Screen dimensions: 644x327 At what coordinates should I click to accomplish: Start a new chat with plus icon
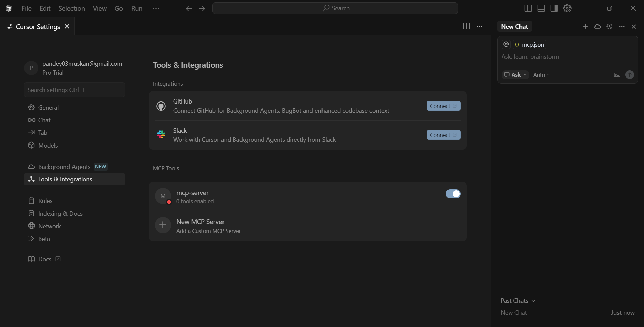pyautogui.click(x=585, y=26)
